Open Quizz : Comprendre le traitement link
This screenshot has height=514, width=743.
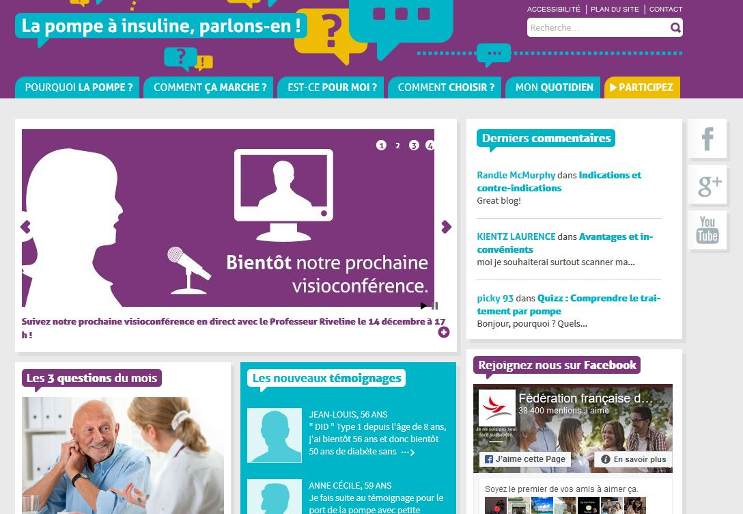pyautogui.click(x=569, y=305)
